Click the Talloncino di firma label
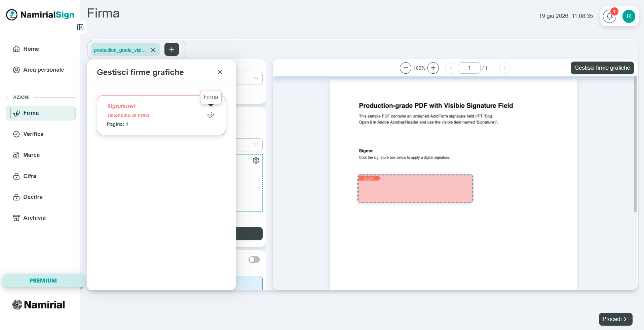 coord(128,115)
